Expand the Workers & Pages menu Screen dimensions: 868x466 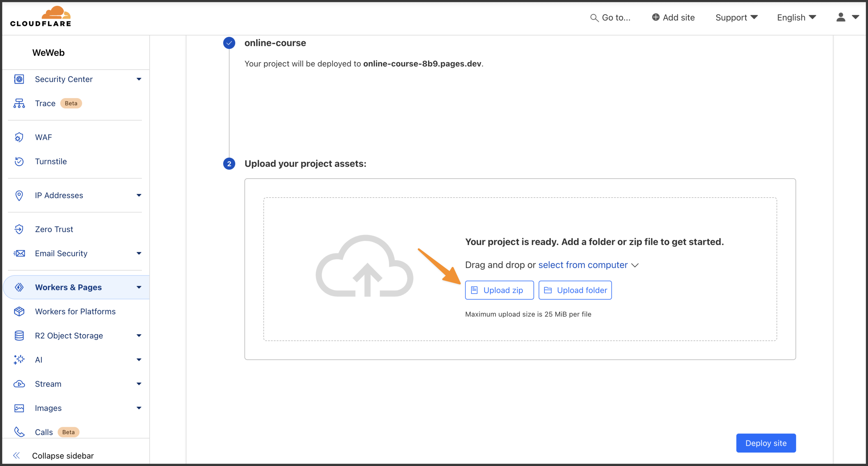click(139, 287)
